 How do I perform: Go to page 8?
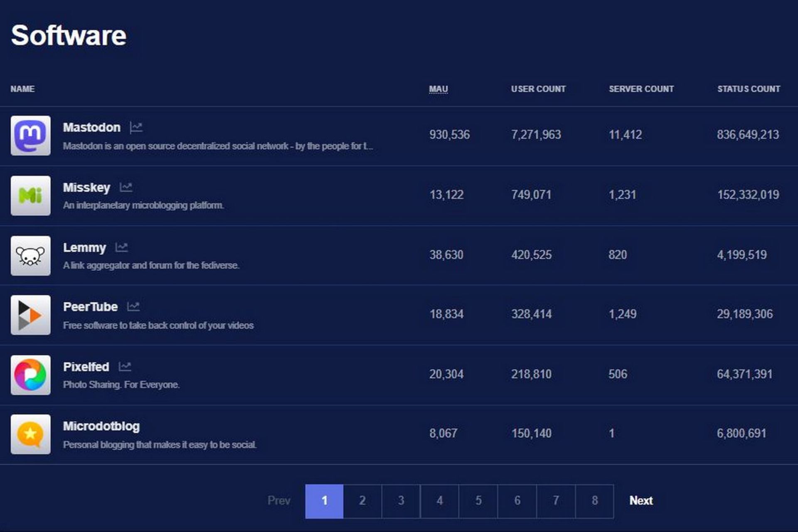pos(595,501)
